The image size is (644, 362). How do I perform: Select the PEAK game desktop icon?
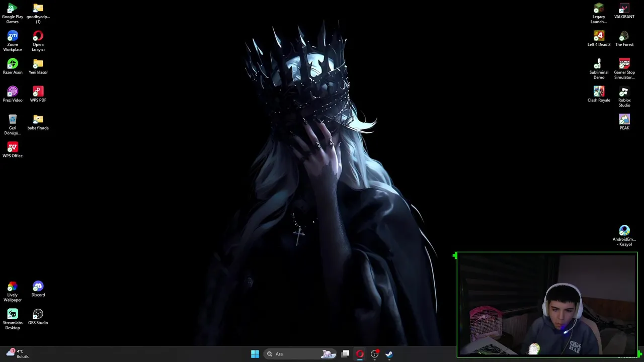(x=624, y=122)
